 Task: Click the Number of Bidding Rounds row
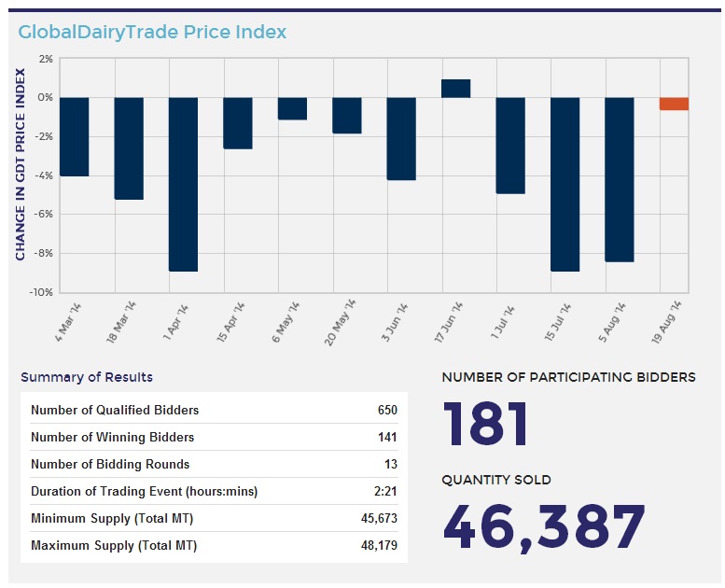[x=214, y=464]
